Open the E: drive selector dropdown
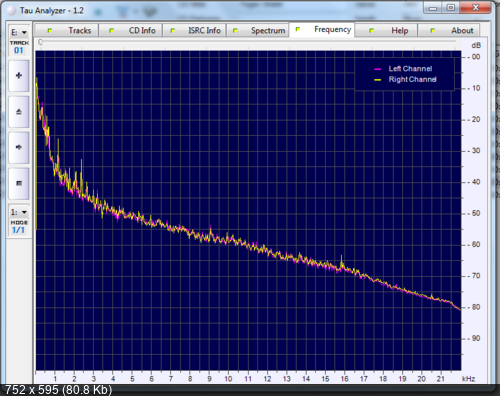The width and height of the screenshot is (500, 396). click(x=19, y=32)
